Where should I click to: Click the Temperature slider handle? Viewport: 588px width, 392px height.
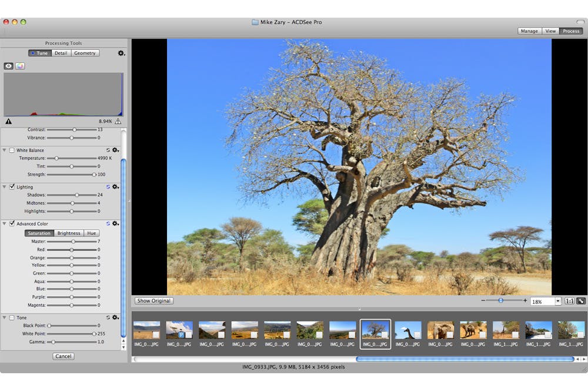[x=56, y=158]
